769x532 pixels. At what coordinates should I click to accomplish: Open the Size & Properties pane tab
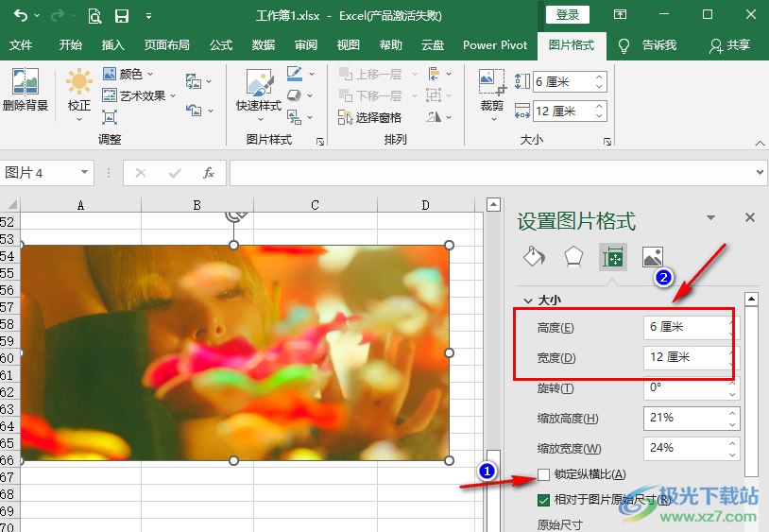coord(612,256)
